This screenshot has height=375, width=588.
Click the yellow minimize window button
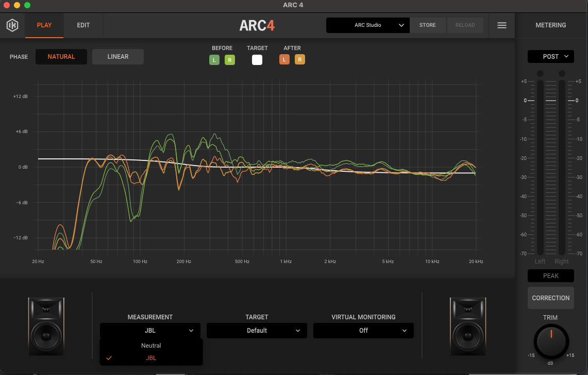[x=17, y=5]
